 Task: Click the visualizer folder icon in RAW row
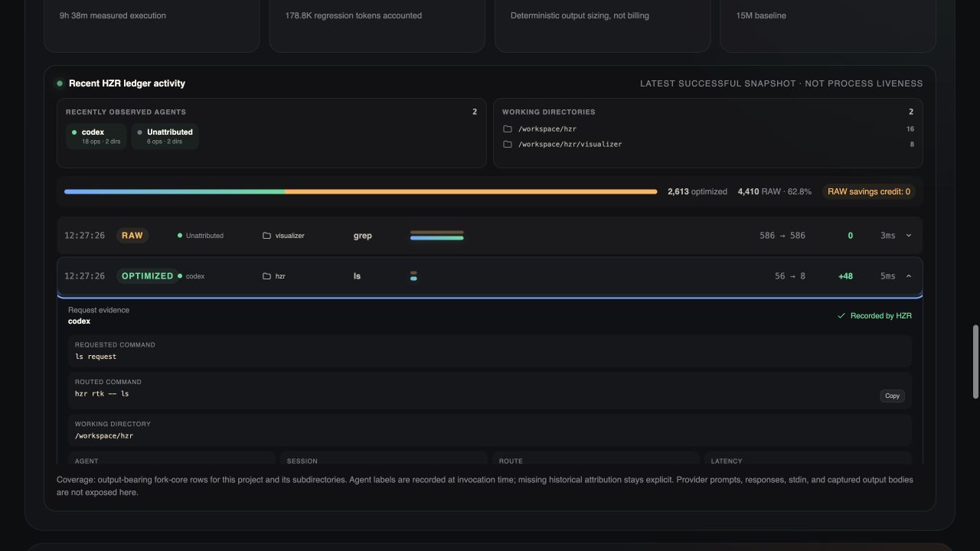click(x=266, y=236)
